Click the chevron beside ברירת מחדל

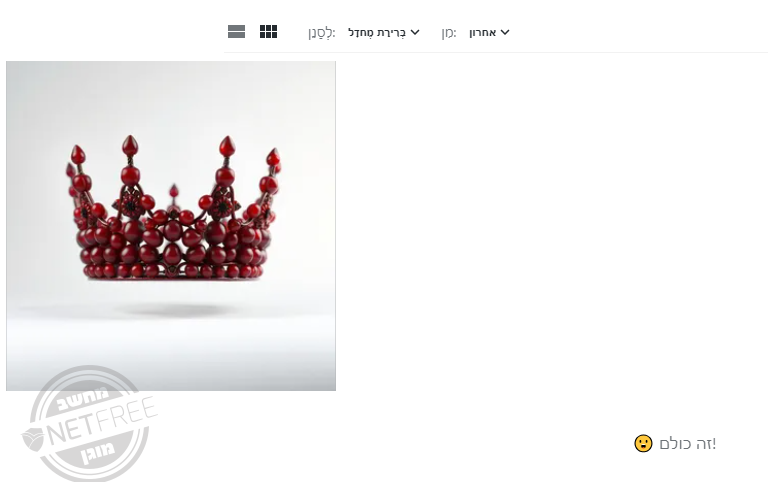pos(415,32)
